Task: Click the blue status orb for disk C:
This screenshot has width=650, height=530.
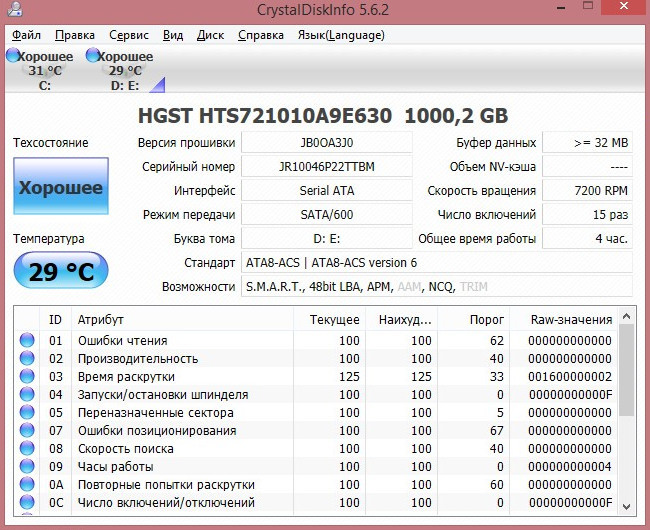Action: click(x=14, y=55)
